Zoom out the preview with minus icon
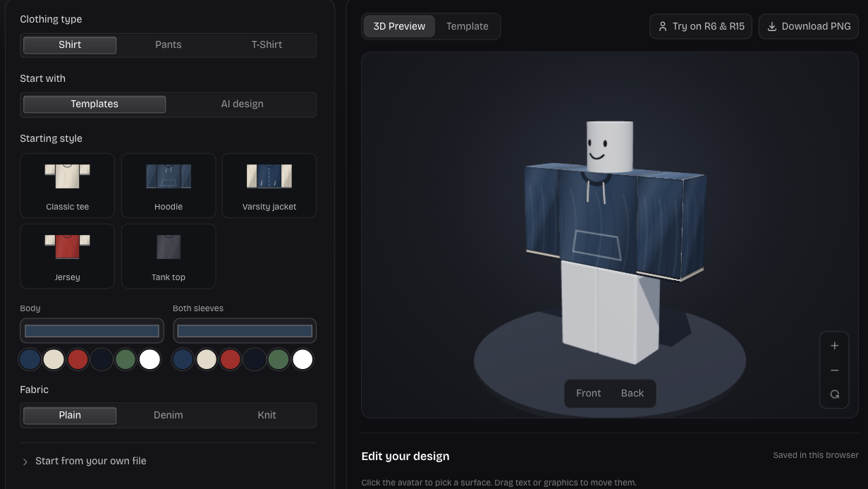The width and height of the screenshot is (868, 489). 835,370
